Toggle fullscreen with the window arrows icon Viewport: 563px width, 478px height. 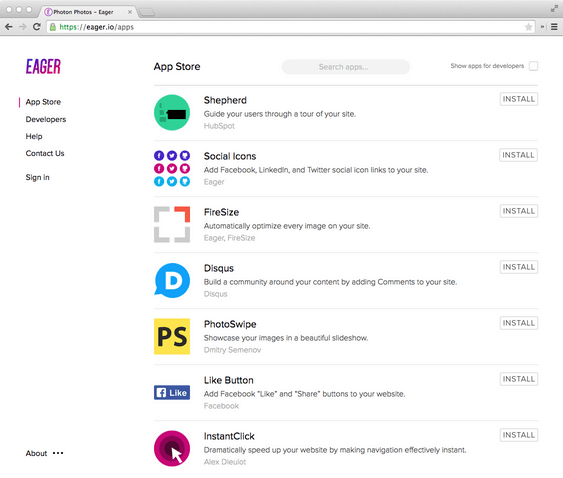[554, 9]
